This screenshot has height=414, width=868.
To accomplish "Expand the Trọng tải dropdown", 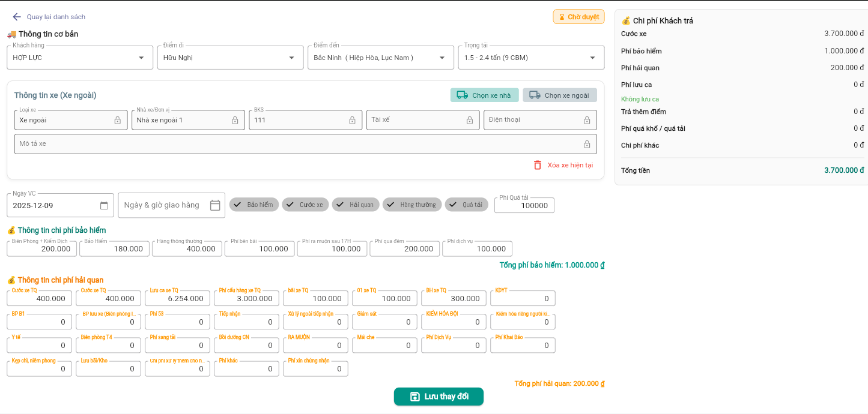I will (592, 58).
